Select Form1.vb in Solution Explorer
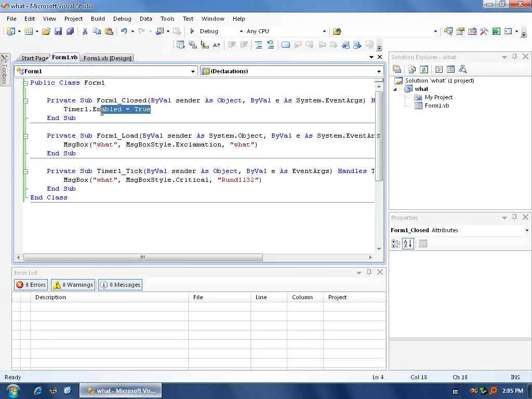 tap(436, 105)
